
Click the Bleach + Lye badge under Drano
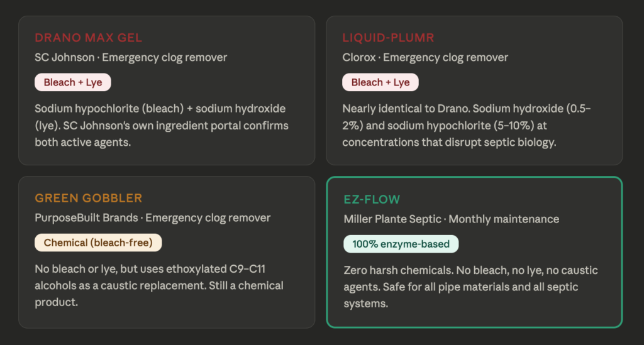[x=73, y=82]
